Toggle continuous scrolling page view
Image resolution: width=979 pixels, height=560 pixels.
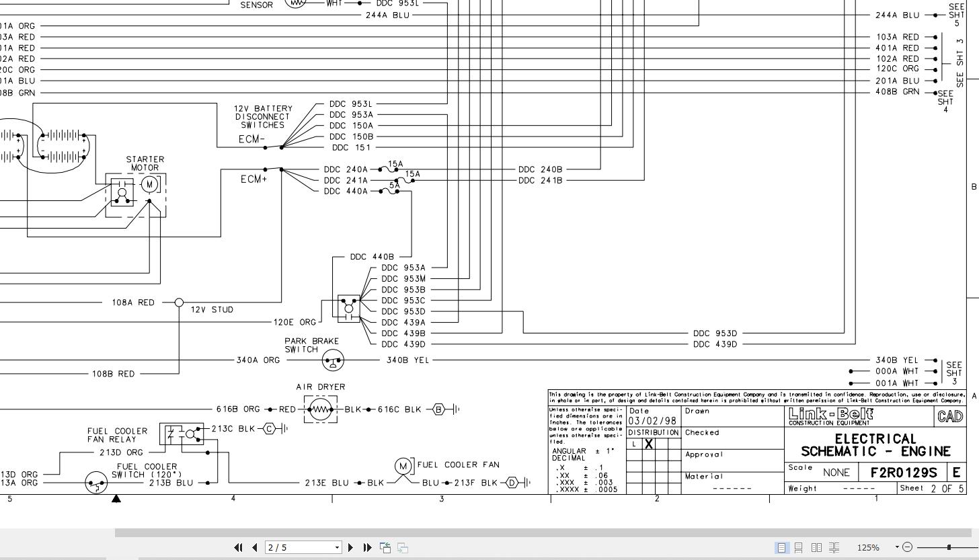pos(797,547)
